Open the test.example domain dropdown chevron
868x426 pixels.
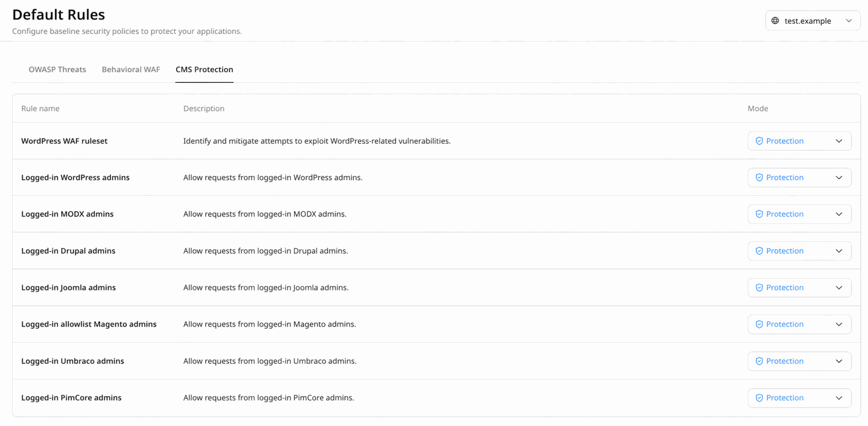click(849, 21)
